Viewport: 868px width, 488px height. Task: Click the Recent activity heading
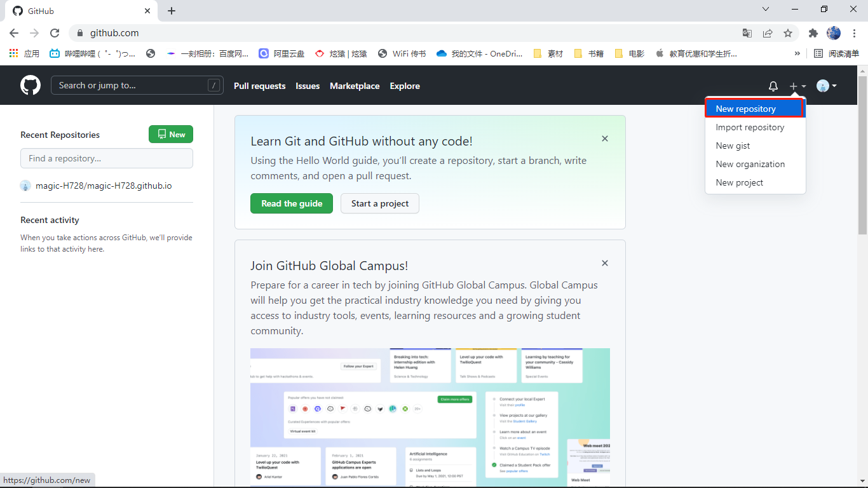[x=50, y=220]
